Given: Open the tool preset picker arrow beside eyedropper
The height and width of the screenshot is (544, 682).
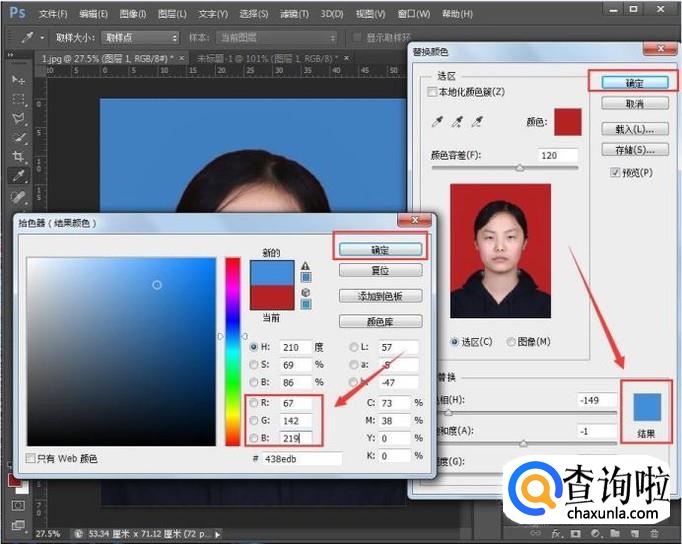Looking at the screenshot, I should [x=42, y=38].
